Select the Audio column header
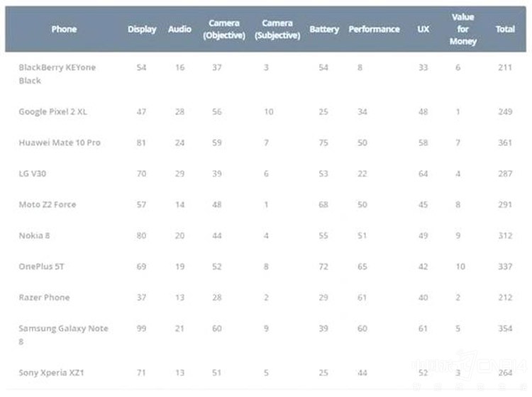 click(179, 29)
